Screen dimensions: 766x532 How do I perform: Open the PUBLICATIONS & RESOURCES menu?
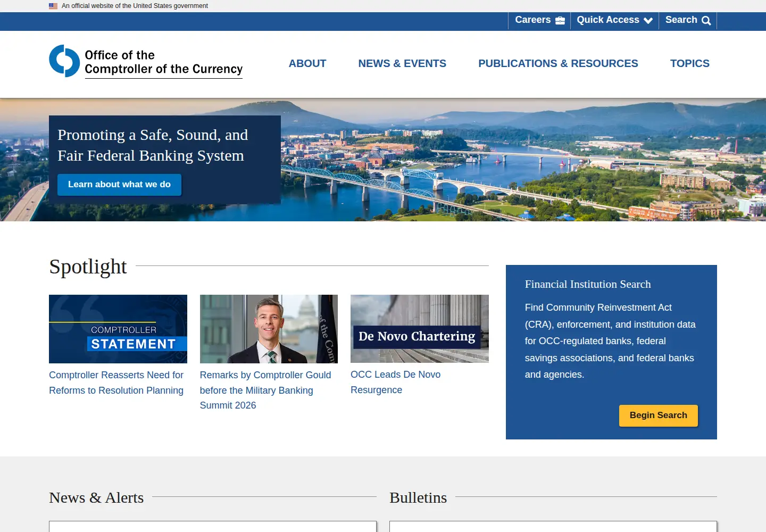click(558, 63)
